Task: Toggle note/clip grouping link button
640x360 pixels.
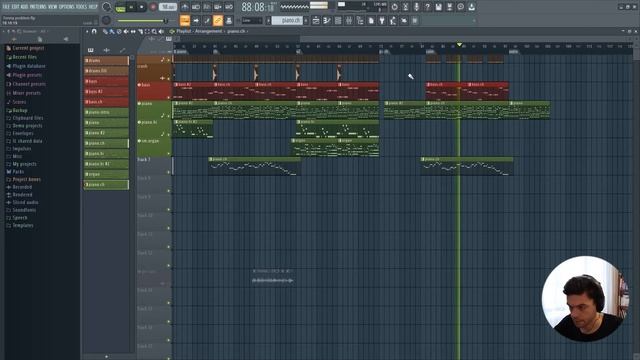Action: click(218, 20)
